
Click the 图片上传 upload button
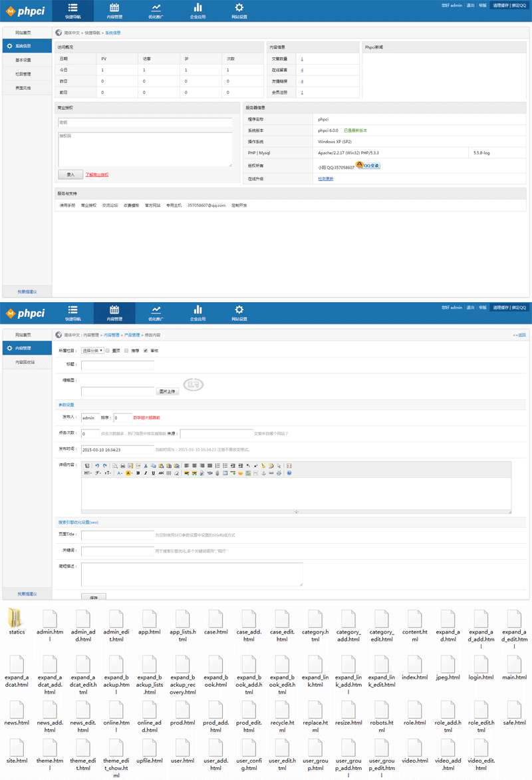(x=168, y=391)
